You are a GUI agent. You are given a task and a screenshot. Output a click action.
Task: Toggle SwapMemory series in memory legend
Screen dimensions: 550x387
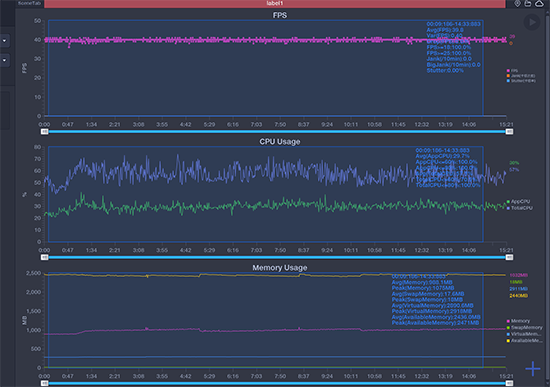[x=524, y=327]
